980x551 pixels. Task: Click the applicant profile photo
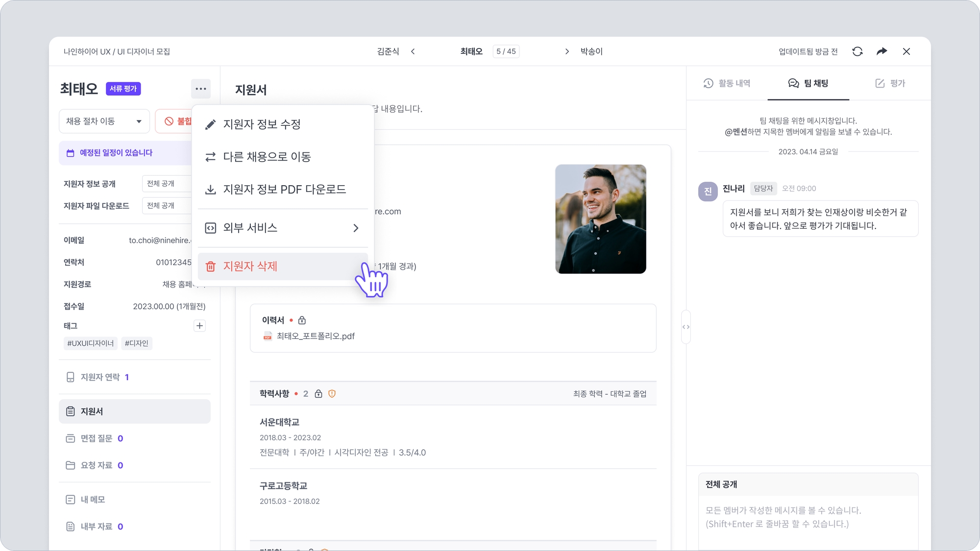[600, 219]
